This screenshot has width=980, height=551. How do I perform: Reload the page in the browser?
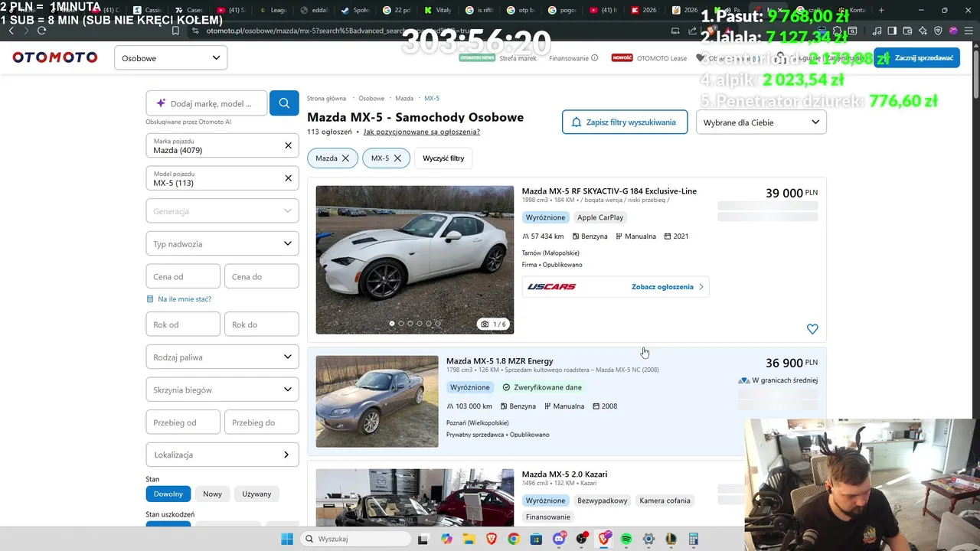pyautogui.click(x=41, y=31)
